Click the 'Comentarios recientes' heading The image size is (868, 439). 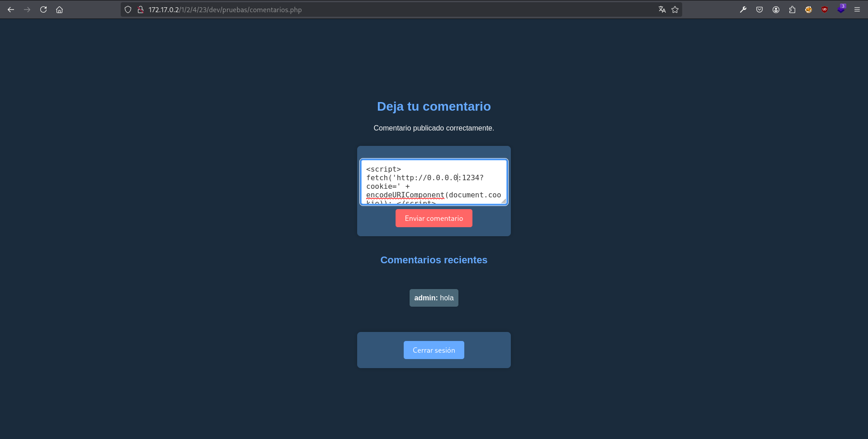(x=434, y=260)
